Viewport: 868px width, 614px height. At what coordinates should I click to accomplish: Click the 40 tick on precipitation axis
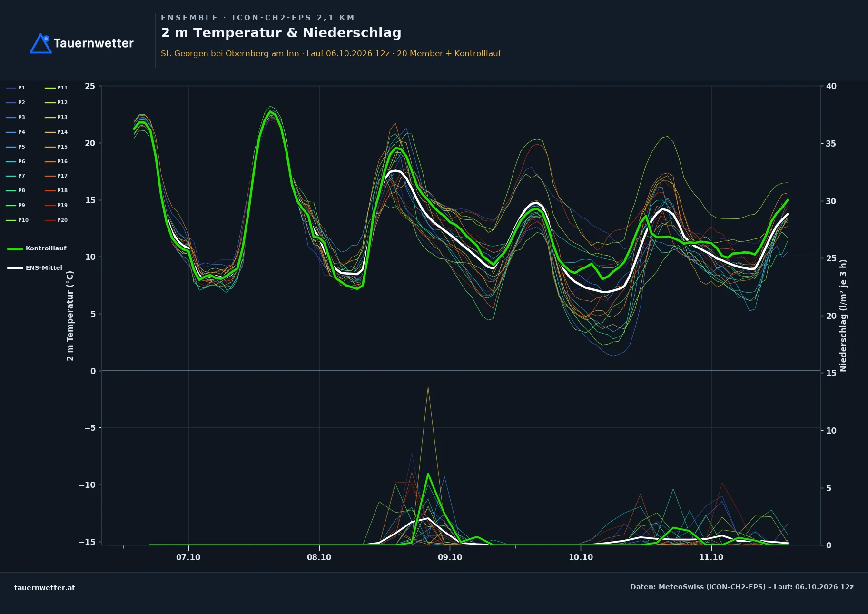831,86
